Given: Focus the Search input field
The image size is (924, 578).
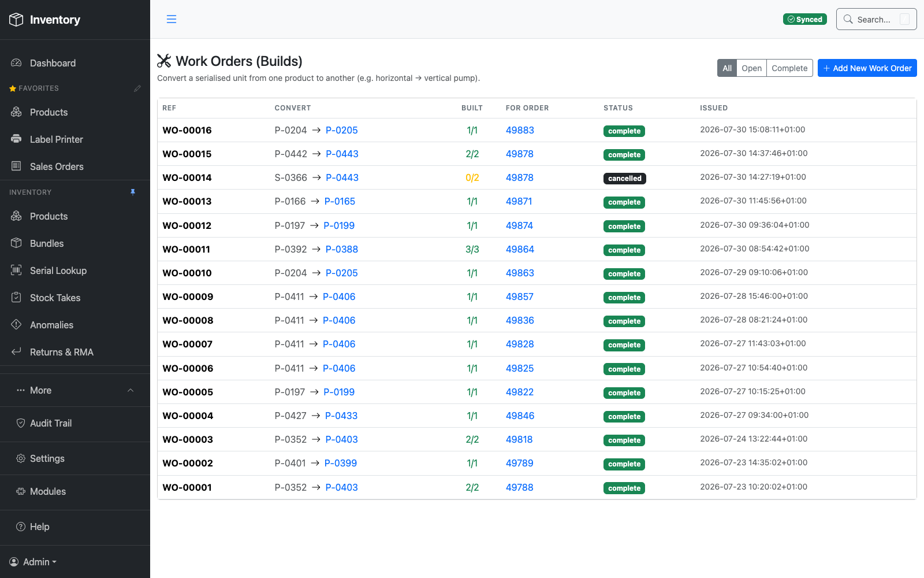Looking at the screenshot, I should (877, 19).
